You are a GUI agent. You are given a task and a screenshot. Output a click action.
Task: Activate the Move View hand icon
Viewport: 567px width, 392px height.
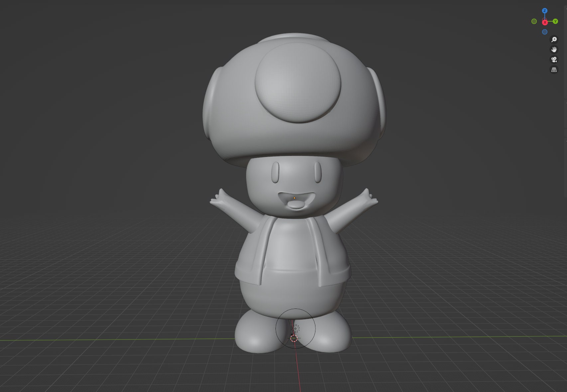tap(554, 50)
